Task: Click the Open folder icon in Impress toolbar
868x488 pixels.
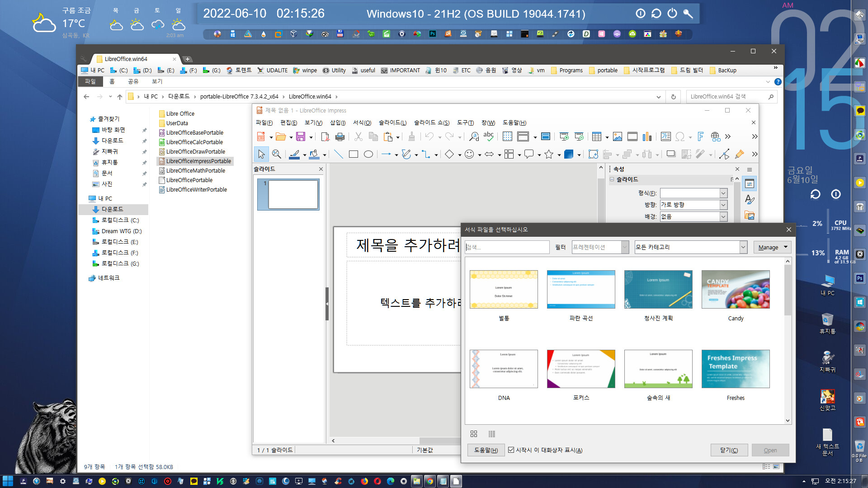Action: click(281, 136)
